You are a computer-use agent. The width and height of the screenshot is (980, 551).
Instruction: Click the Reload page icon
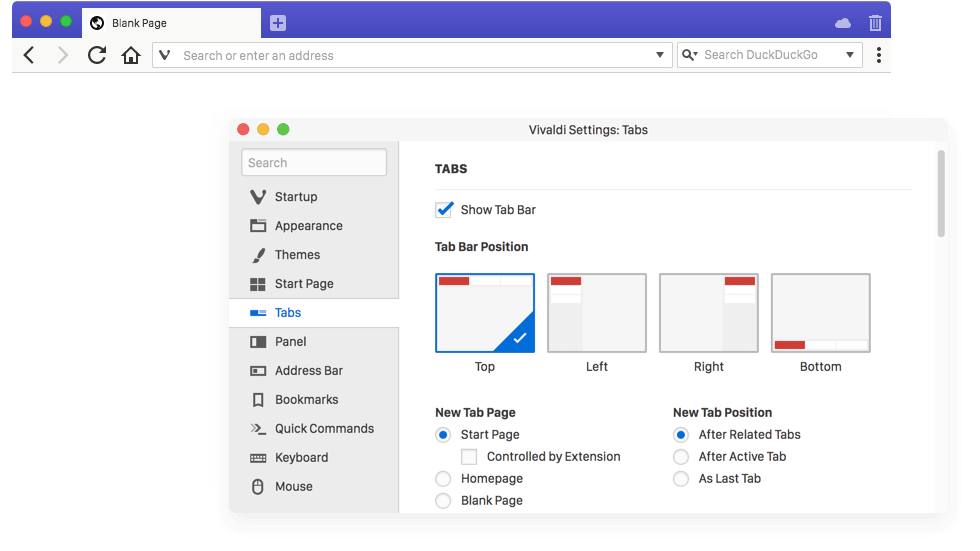(x=97, y=55)
